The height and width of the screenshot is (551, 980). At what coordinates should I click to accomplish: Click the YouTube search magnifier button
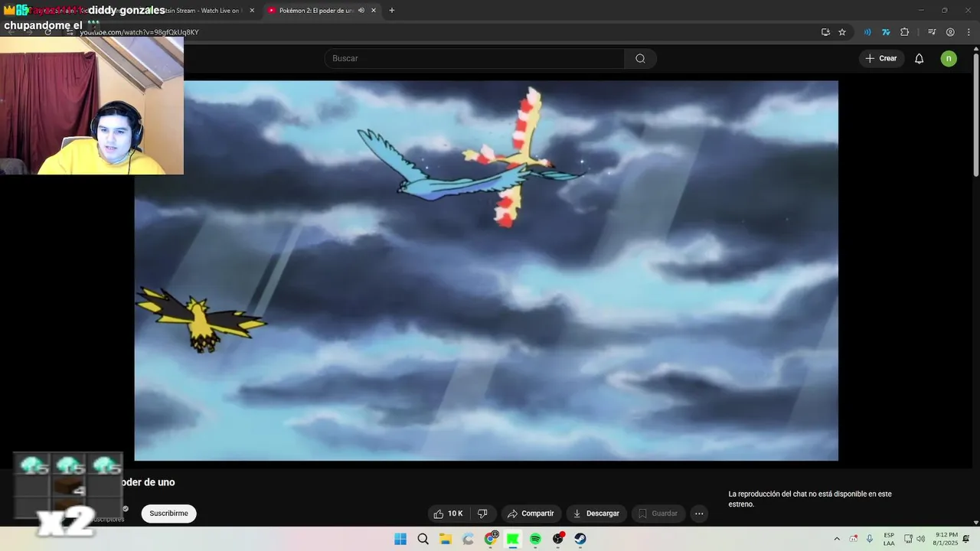pos(640,58)
